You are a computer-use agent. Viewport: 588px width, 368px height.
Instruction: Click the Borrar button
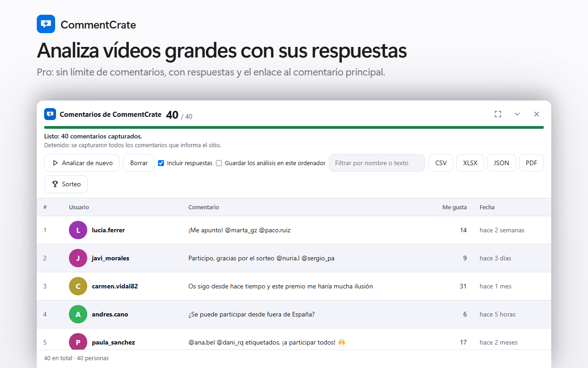pos(139,163)
